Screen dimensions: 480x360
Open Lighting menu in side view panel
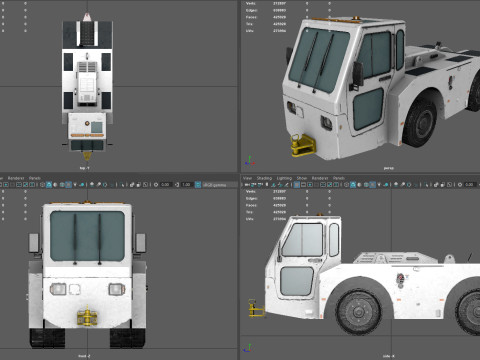[284, 178]
